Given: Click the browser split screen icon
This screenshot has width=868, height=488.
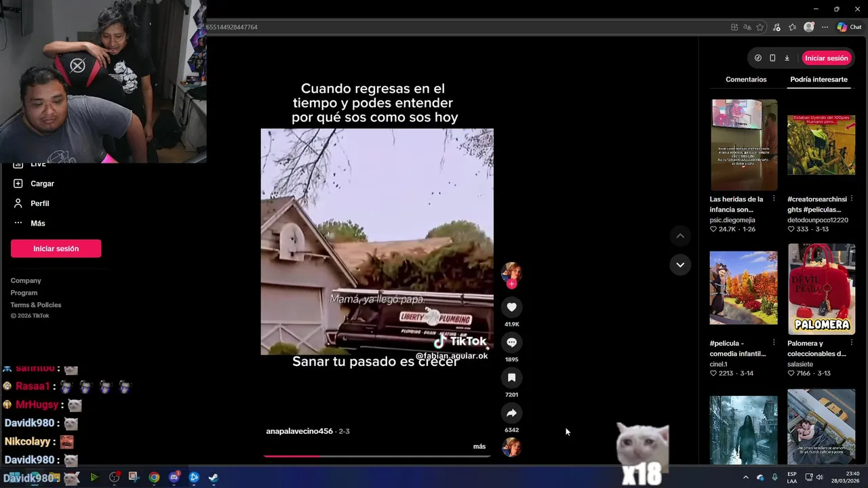Looking at the screenshot, I should pos(734,27).
